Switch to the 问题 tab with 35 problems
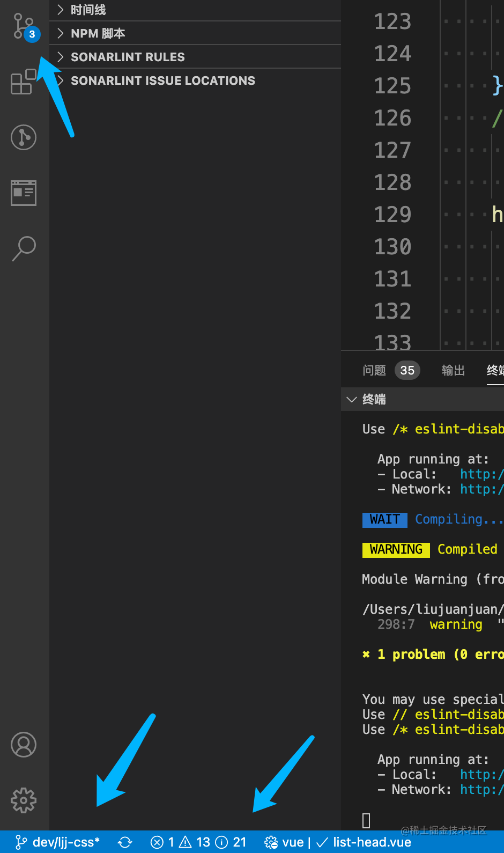Image resolution: width=504 pixels, height=853 pixels. (391, 370)
